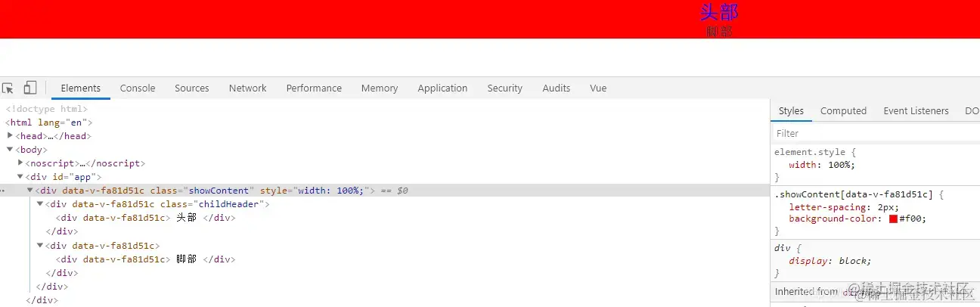Collapse the childHeader div node
Viewport: 980px width, 307px height.
click(x=40, y=204)
